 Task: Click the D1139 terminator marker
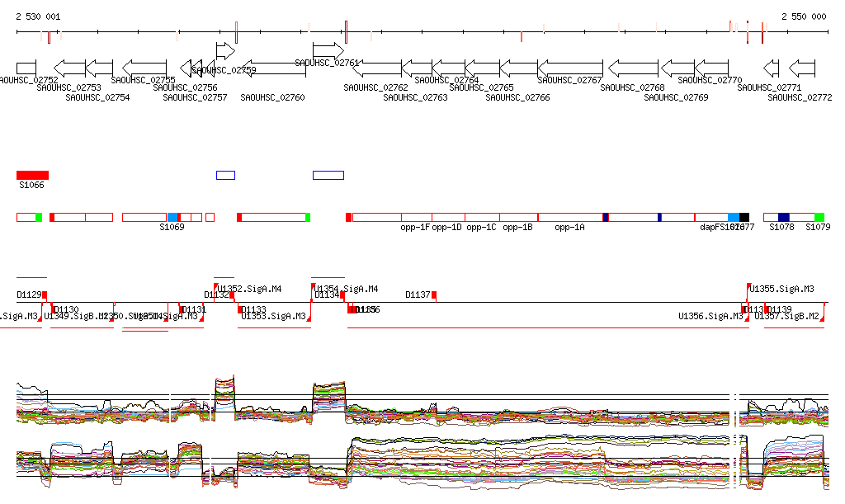point(766,309)
